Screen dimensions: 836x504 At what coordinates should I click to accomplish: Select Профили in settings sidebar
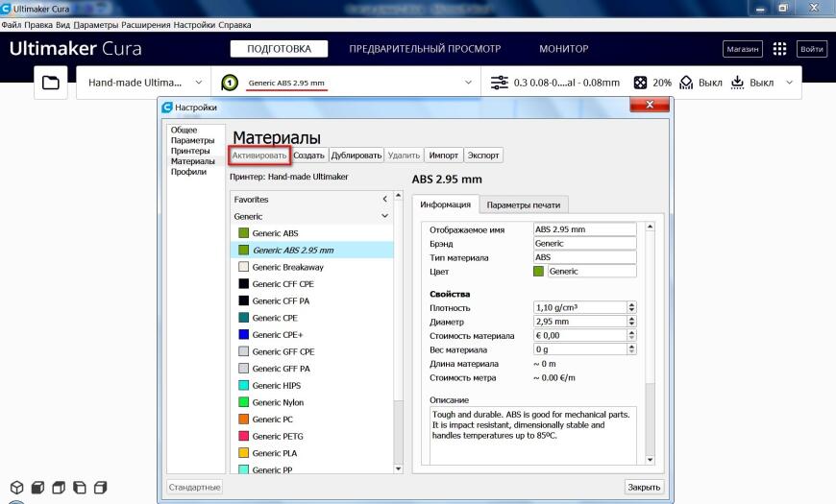[x=188, y=172]
